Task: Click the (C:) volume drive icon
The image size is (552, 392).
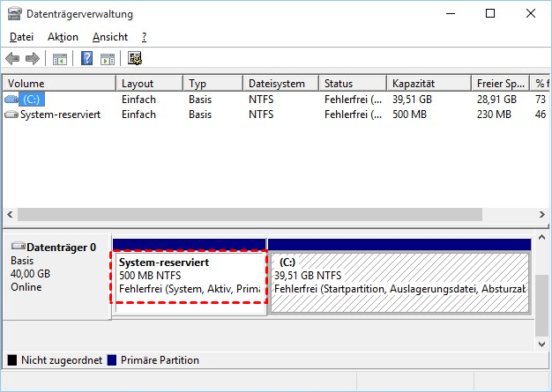Action: [11, 100]
